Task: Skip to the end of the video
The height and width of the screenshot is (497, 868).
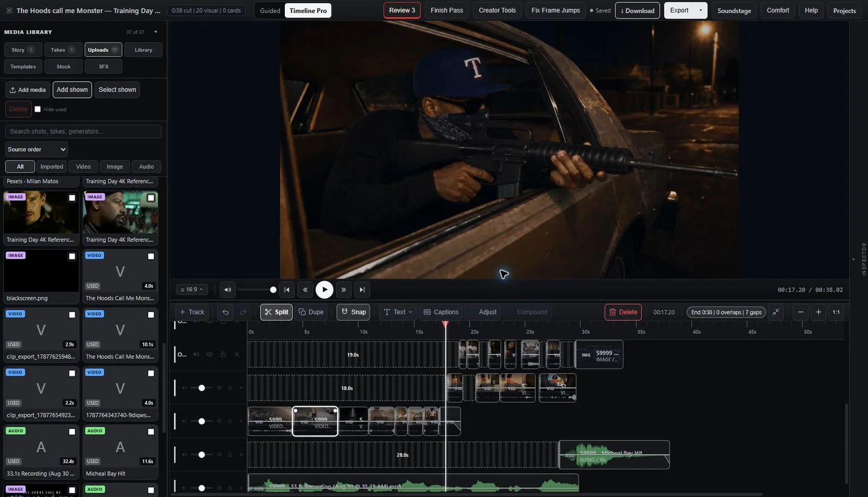Action: click(362, 290)
